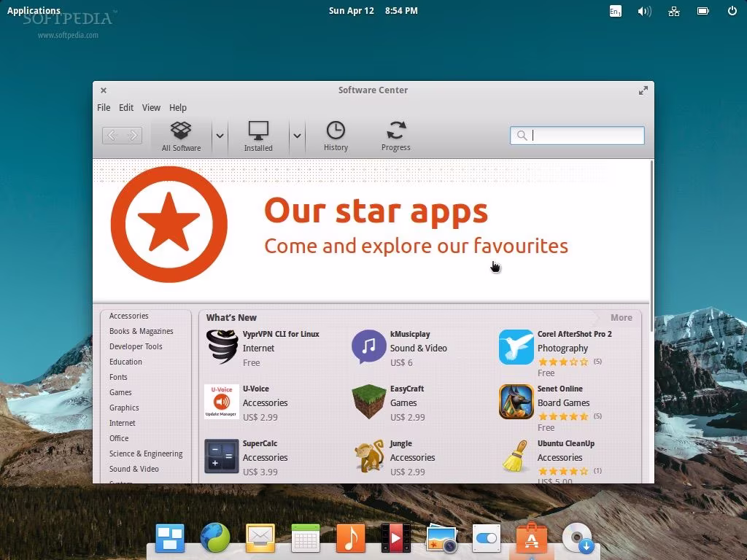Open the Ubuntu CleanUp broom icon
Screen dimensions: 747x560
coord(516,456)
